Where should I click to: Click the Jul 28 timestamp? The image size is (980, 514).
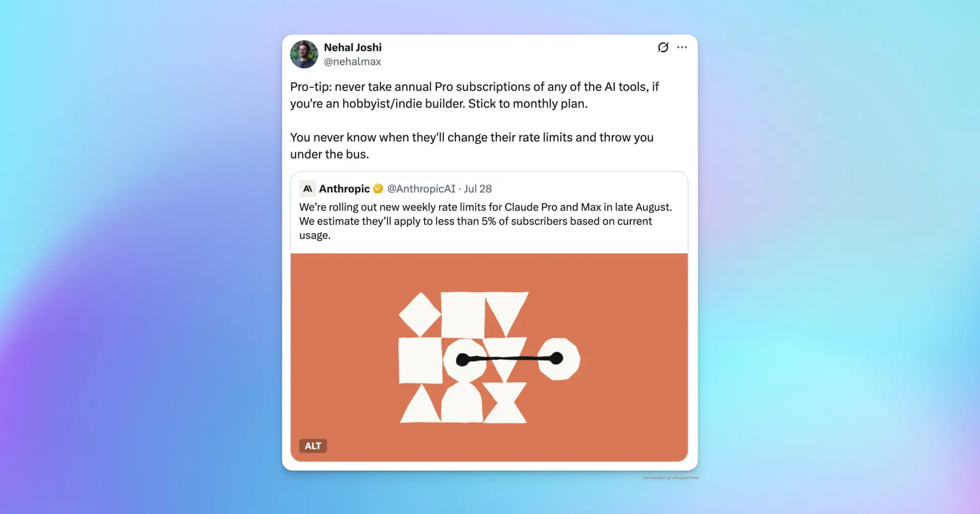click(478, 189)
